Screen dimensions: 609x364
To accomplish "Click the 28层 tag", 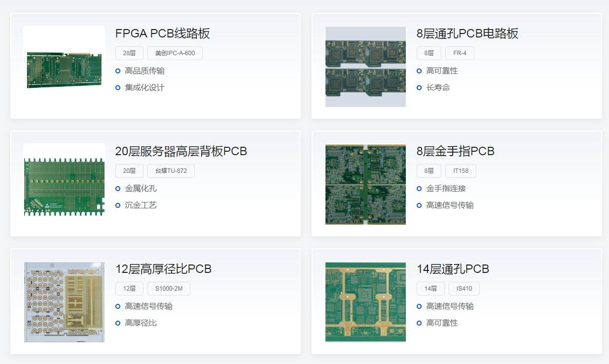I will coord(129,53).
